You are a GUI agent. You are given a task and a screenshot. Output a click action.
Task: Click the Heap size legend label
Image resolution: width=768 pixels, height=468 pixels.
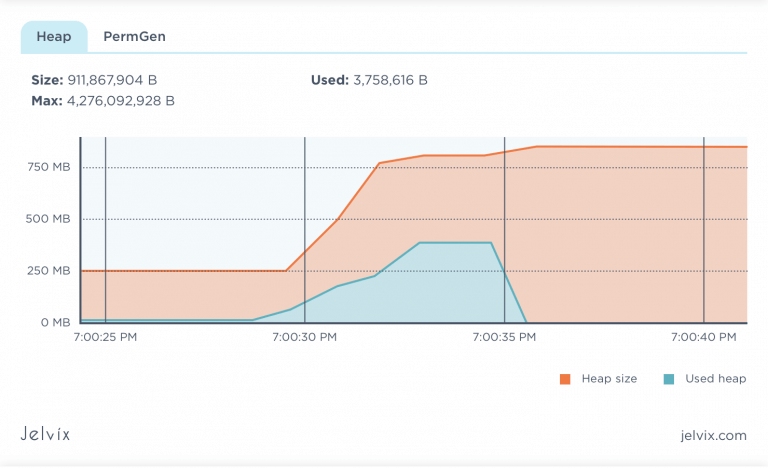click(609, 379)
